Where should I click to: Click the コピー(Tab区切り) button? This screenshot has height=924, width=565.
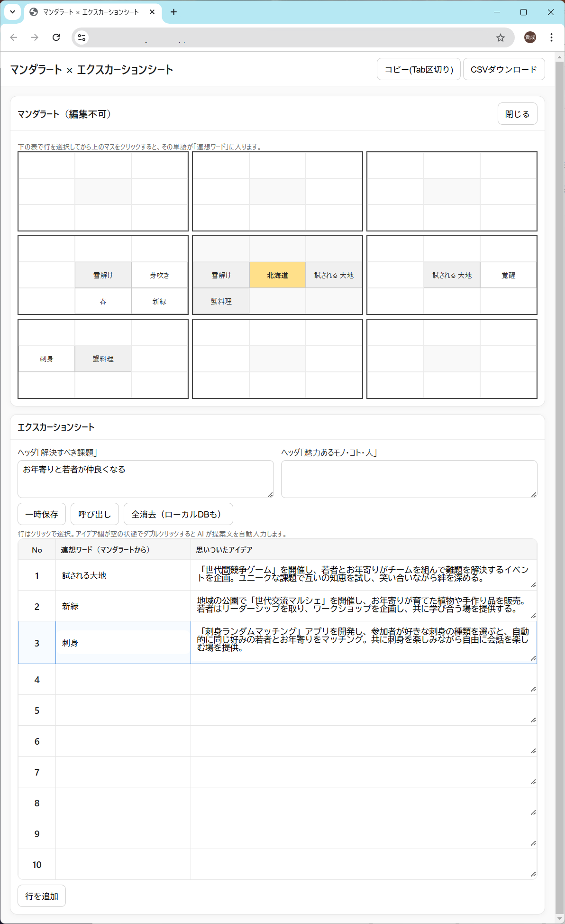pyautogui.click(x=419, y=70)
